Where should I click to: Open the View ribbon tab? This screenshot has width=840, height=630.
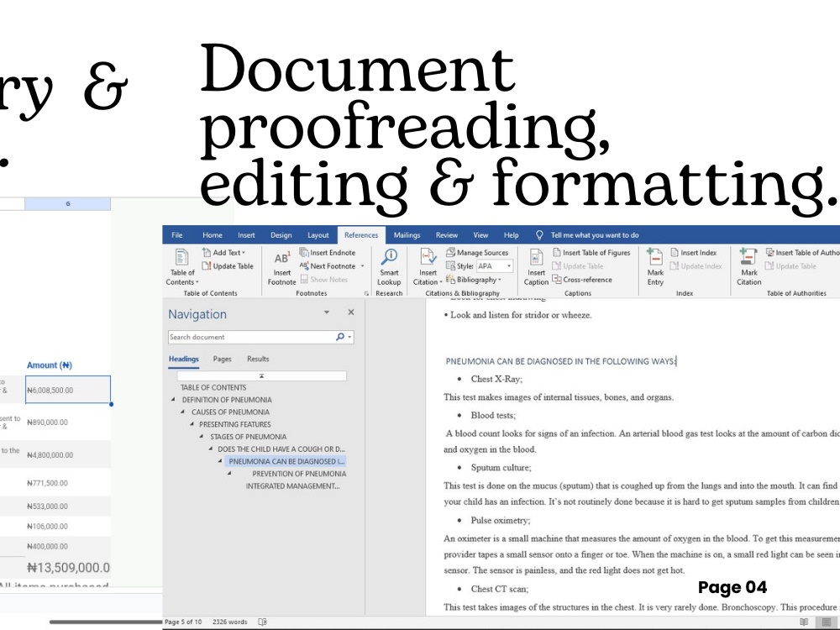[480, 235]
